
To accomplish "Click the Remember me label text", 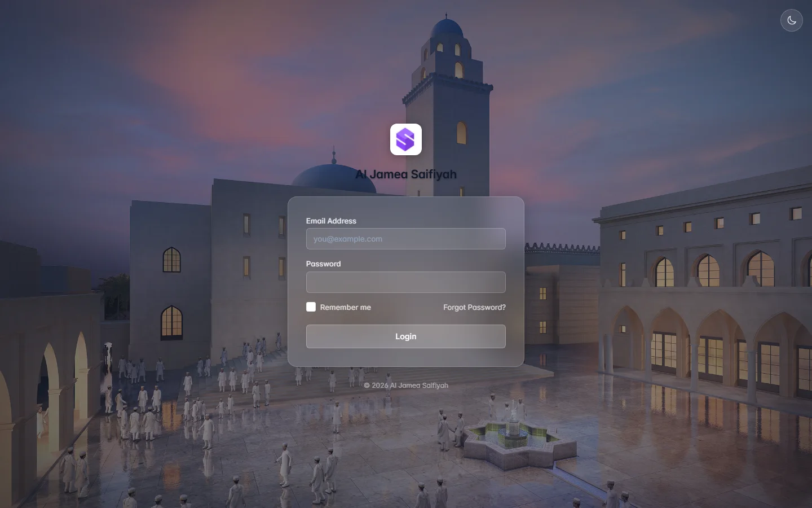I will 346,307.
